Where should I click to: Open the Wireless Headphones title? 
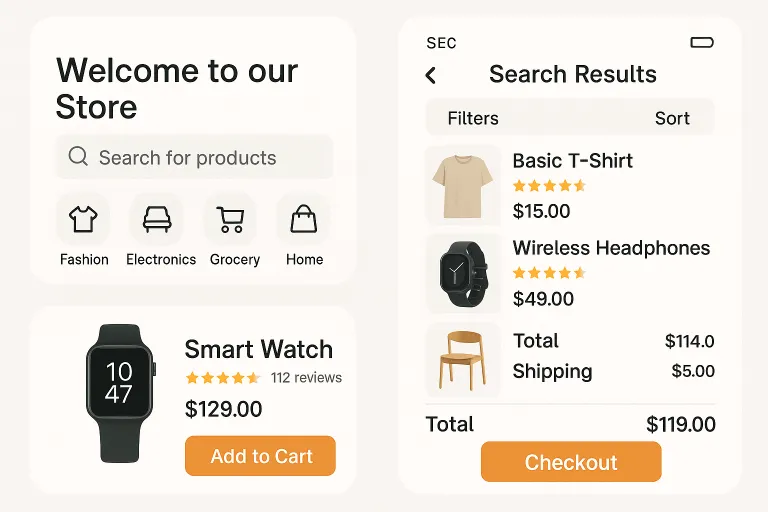point(611,248)
